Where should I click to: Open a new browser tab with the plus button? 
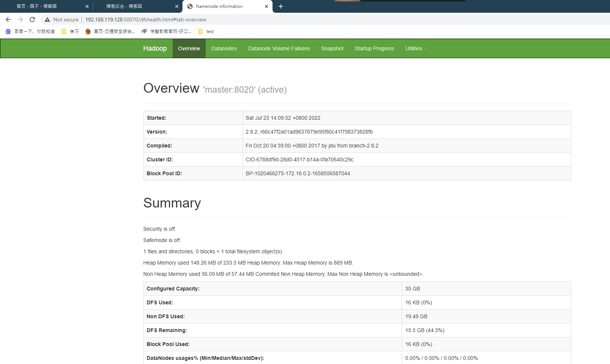[x=281, y=6]
